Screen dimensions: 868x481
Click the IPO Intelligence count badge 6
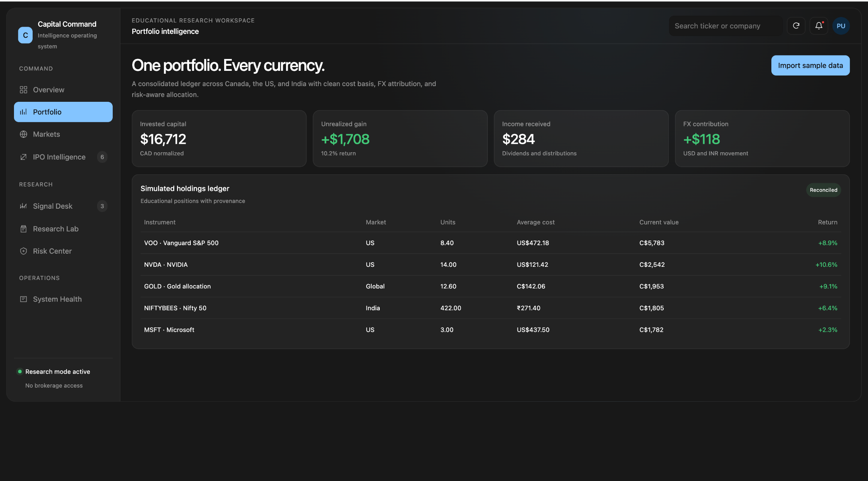pyautogui.click(x=102, y=157)
